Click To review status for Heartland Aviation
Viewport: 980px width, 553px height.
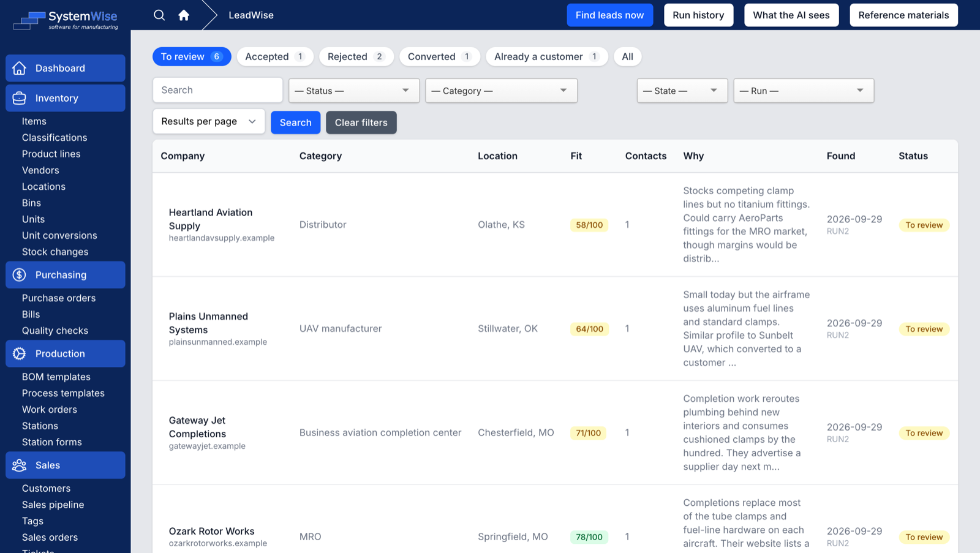(x=924, y=225)
